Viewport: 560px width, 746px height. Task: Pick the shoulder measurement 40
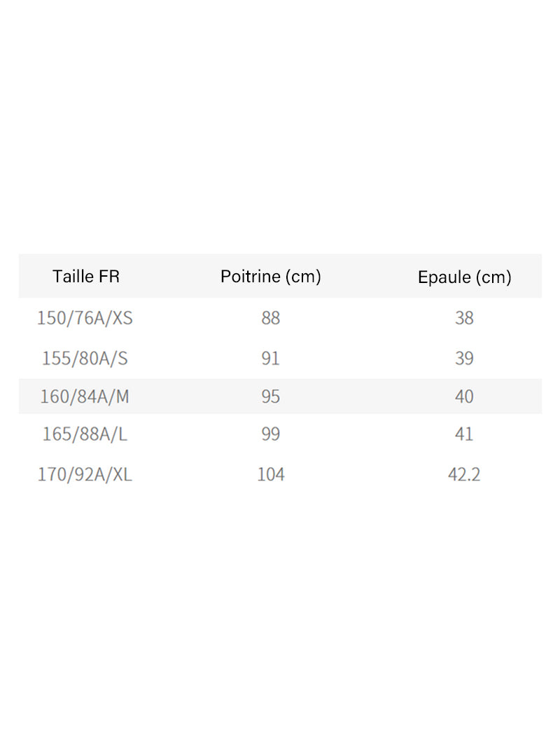pyautogui.click(x=464, y=396)
